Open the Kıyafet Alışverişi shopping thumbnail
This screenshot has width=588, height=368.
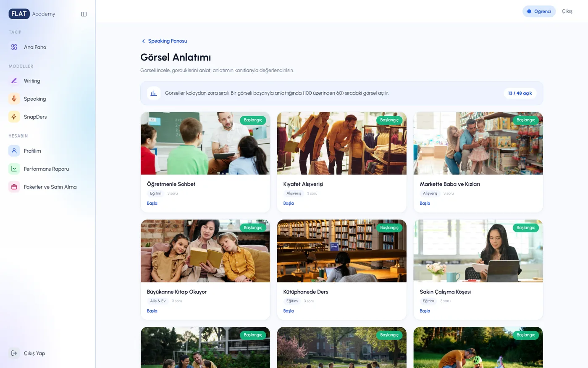pos(342,143)
